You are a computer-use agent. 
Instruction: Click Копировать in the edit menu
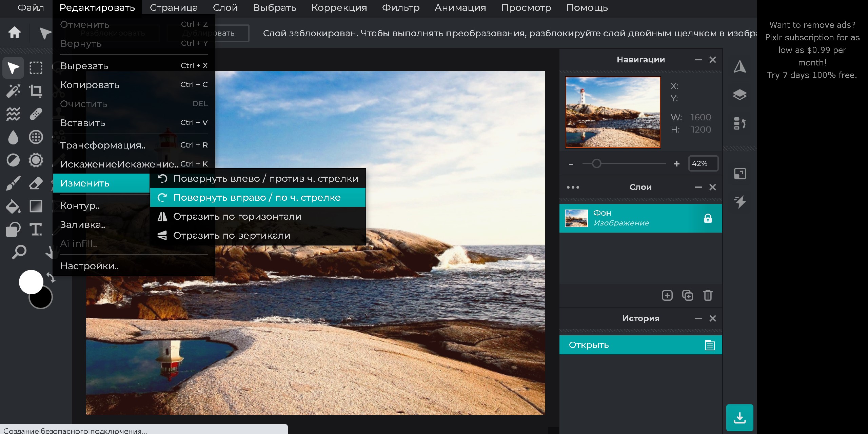pyautogui.click(x=134, y=85)
